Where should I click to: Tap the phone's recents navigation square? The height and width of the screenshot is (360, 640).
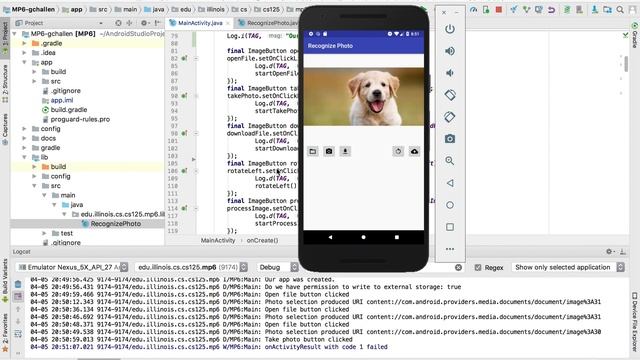click(397, 237)
